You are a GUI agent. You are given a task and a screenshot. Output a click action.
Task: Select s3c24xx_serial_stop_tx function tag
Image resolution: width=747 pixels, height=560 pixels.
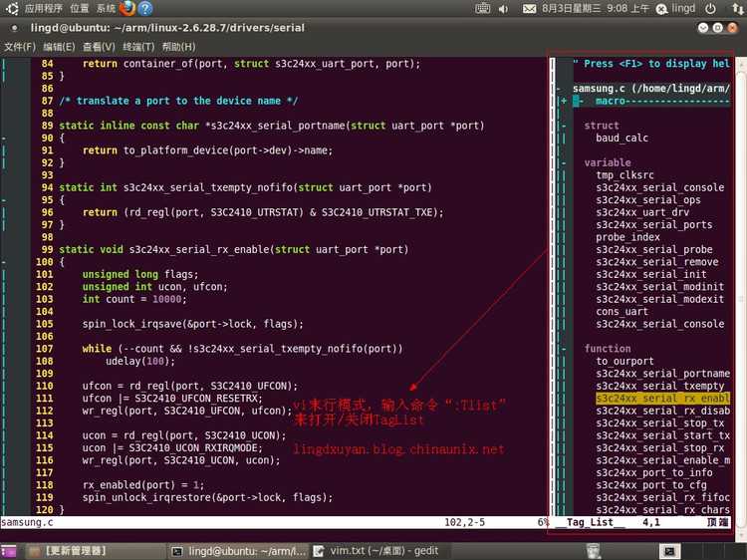(659, 423)
